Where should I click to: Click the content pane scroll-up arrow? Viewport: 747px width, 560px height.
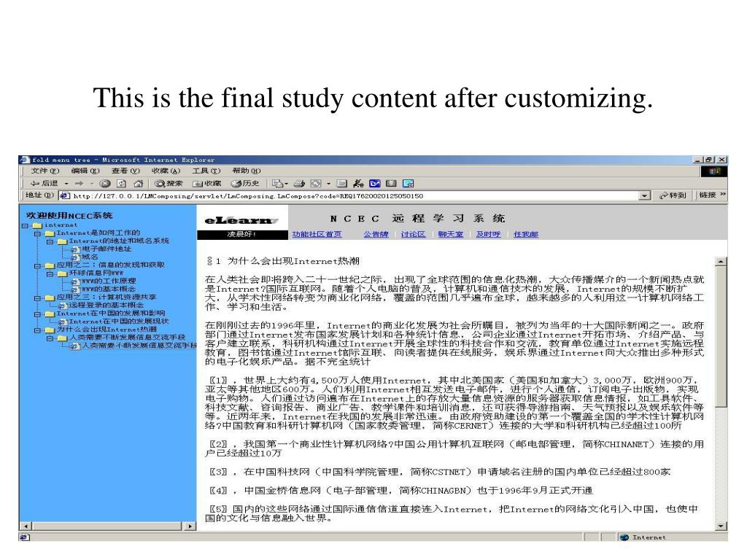click(721, 262)
